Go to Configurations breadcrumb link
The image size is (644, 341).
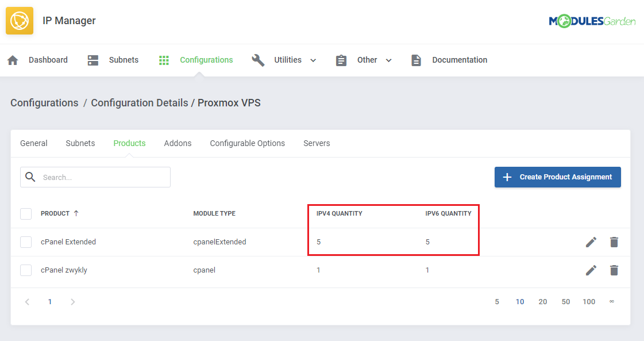(44, 103)
